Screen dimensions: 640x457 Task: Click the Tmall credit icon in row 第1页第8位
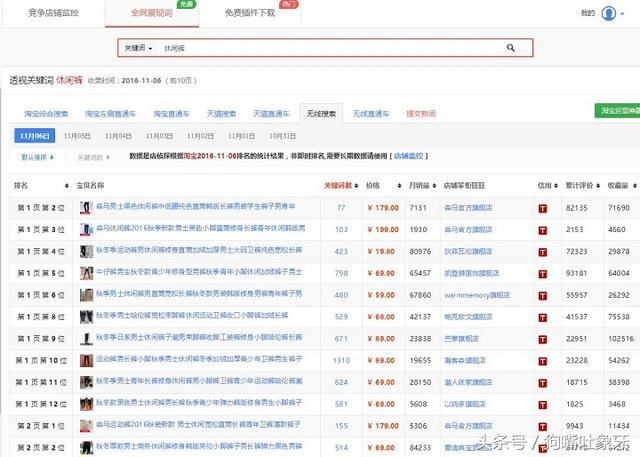(x=542, y=318)
